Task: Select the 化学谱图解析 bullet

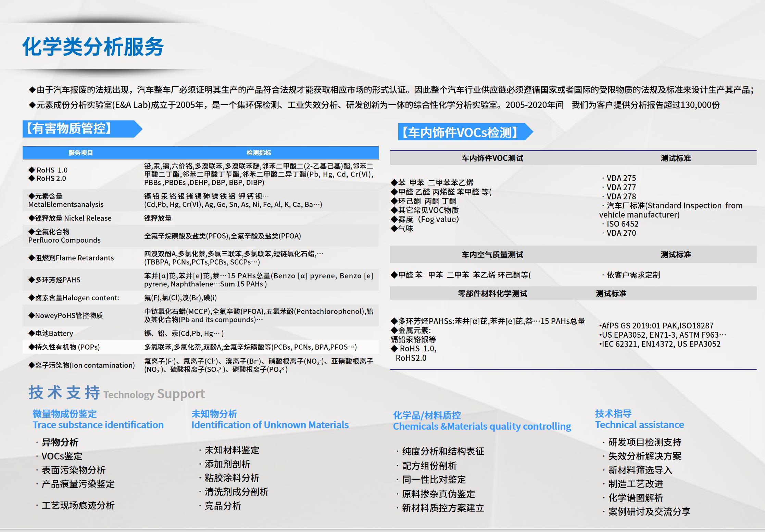Action: (x=633, y=498)
